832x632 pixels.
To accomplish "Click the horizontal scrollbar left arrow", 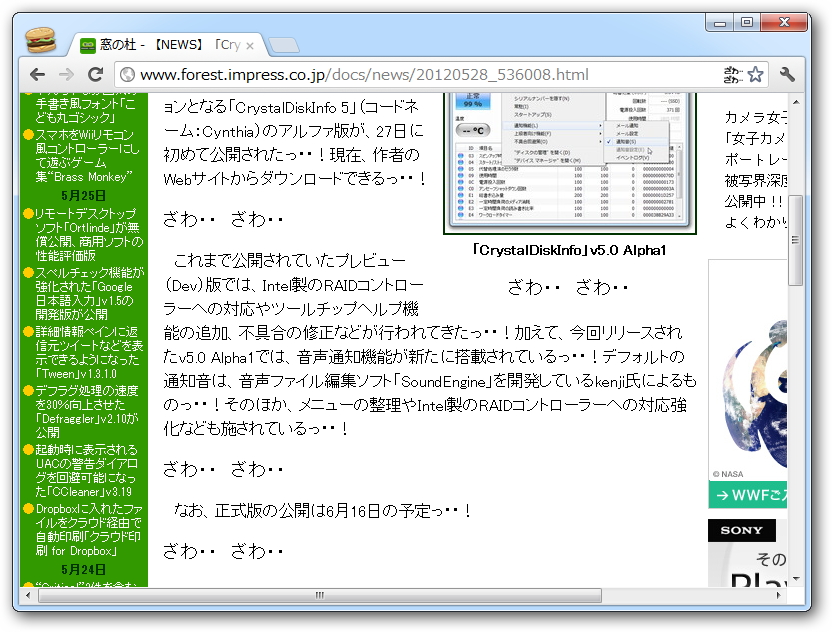I will click(28, 595).
